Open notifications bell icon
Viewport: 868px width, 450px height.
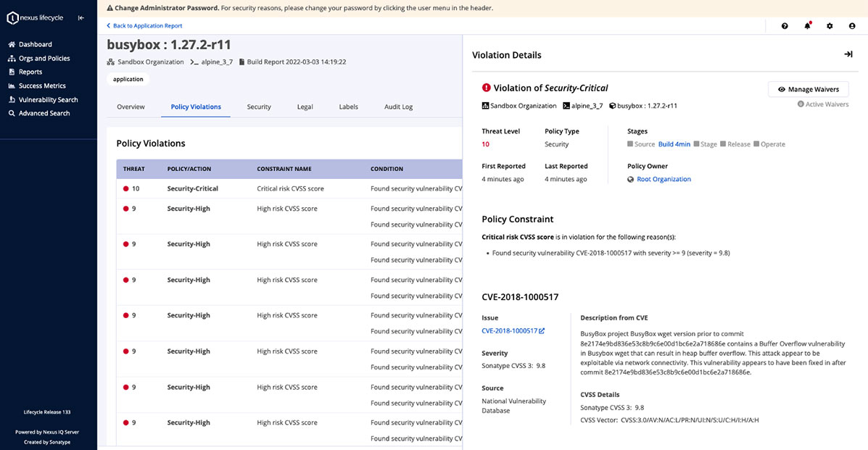click(807, 25)
